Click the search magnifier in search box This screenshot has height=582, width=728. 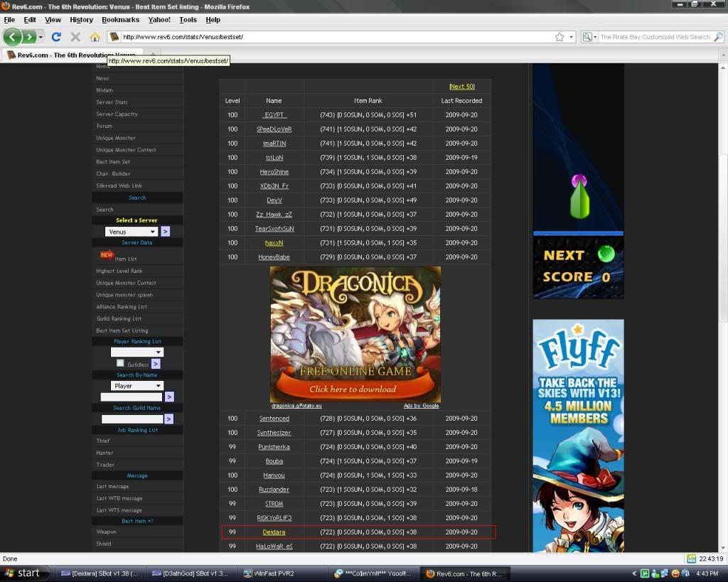[718, 37]
